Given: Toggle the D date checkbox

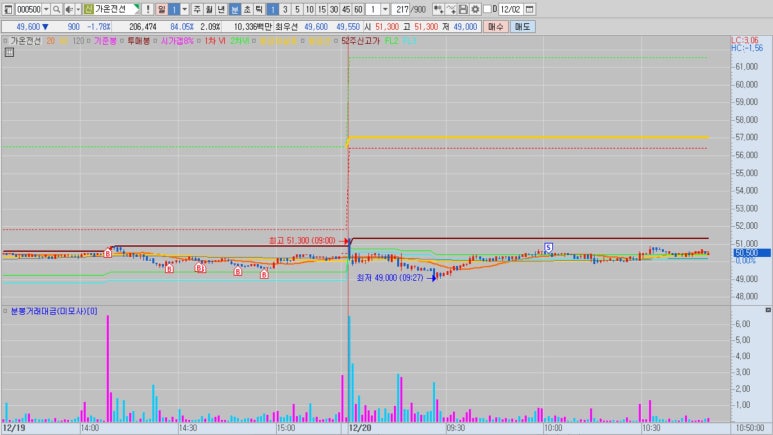Looking at the screenshot, I should (x=488, y=9).
